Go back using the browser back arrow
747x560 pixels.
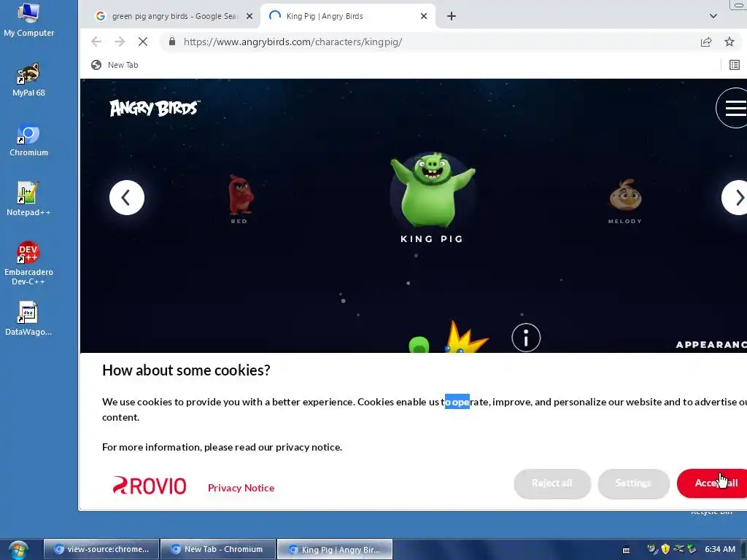[x=96, y=42]
